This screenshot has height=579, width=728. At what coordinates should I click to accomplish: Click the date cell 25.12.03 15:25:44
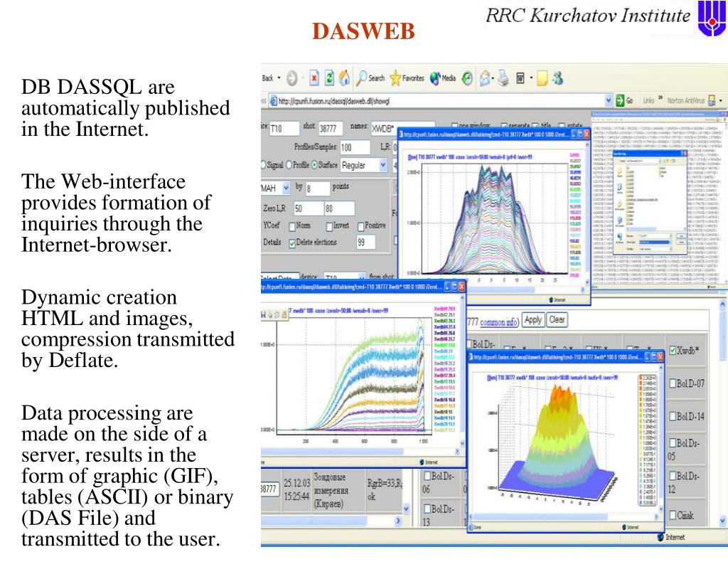[296, 489]
